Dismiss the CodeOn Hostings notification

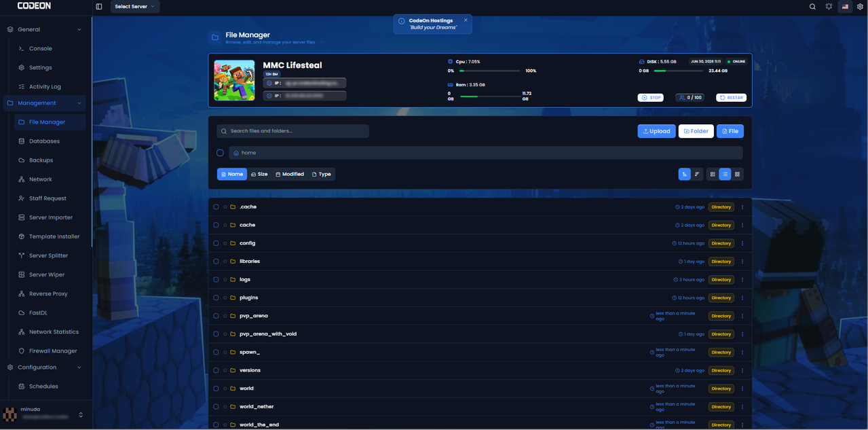[x=466, y=20]
